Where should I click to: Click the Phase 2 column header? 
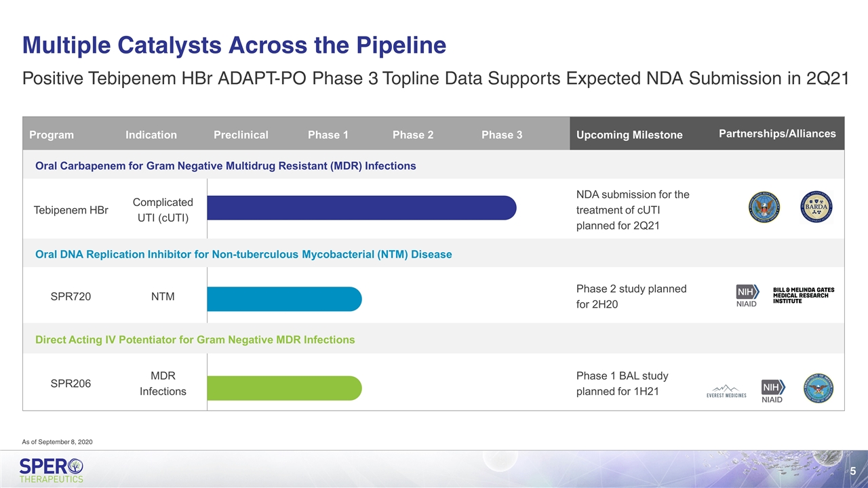(413, 135)
